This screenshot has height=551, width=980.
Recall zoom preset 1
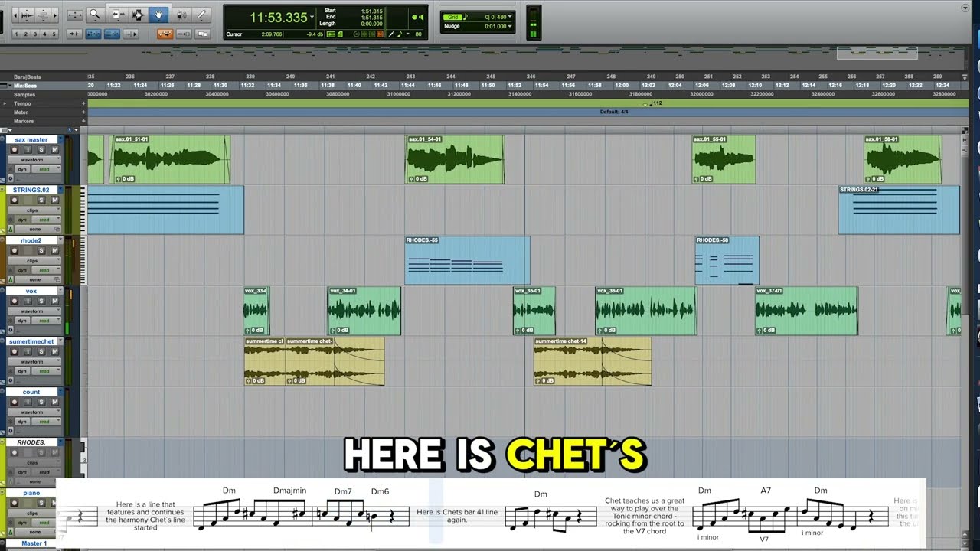click(x=16, y=34)
